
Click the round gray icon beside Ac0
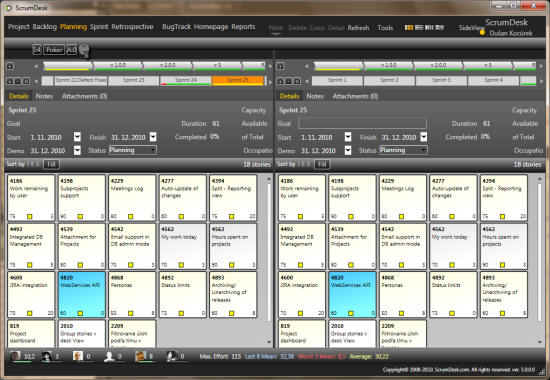pyautogui.click(x=84, y=51)
